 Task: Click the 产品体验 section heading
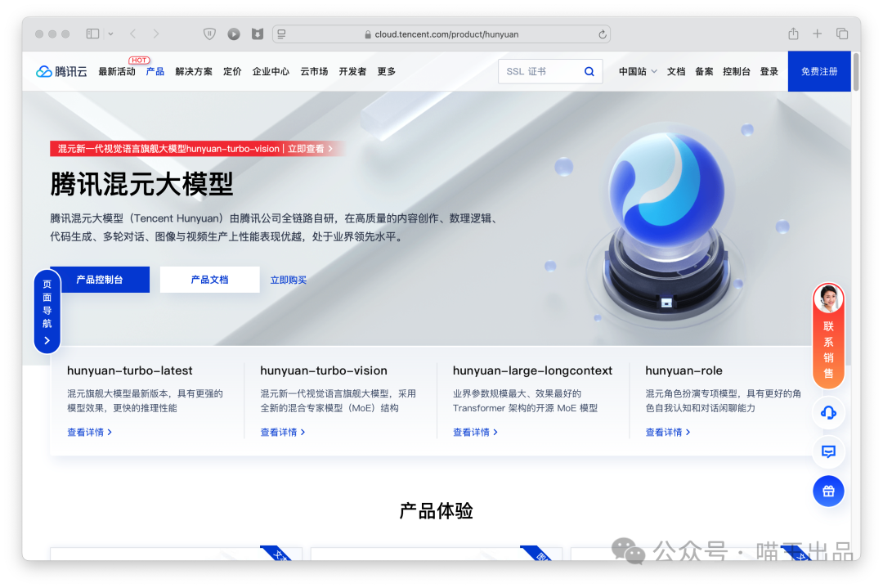click(437, 511)
